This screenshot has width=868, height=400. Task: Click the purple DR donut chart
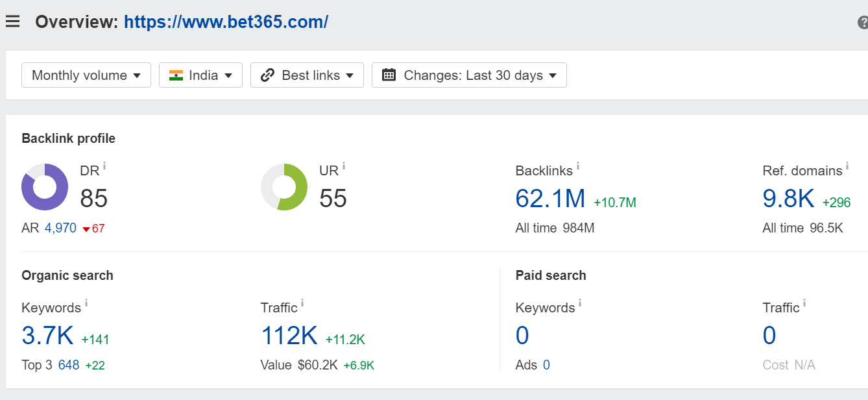click(x=45, y=187)
